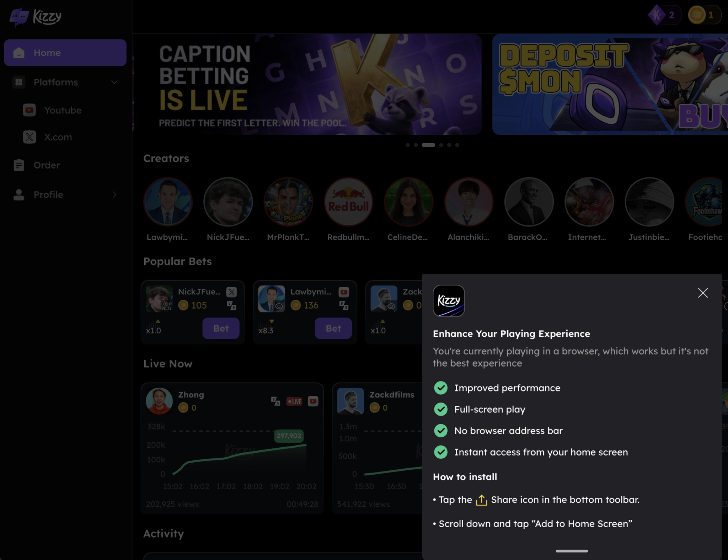Expand the Profile submenu arrow
The image size is (728, 560).
(114, 194)
